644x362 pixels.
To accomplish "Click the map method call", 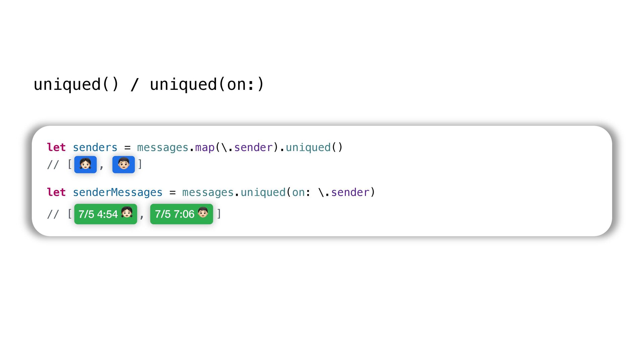I will [205, 147].
